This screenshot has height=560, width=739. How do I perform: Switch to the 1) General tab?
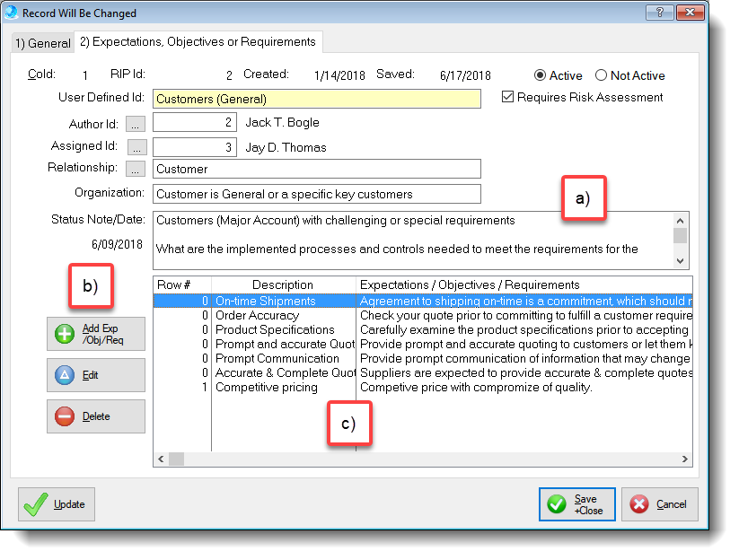pos(41,42)
